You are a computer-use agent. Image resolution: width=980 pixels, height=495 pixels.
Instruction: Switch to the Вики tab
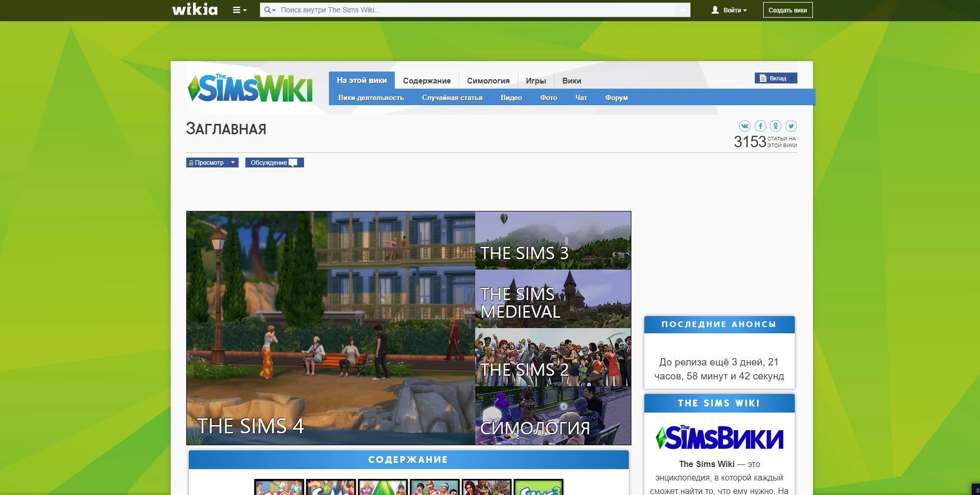572,81
